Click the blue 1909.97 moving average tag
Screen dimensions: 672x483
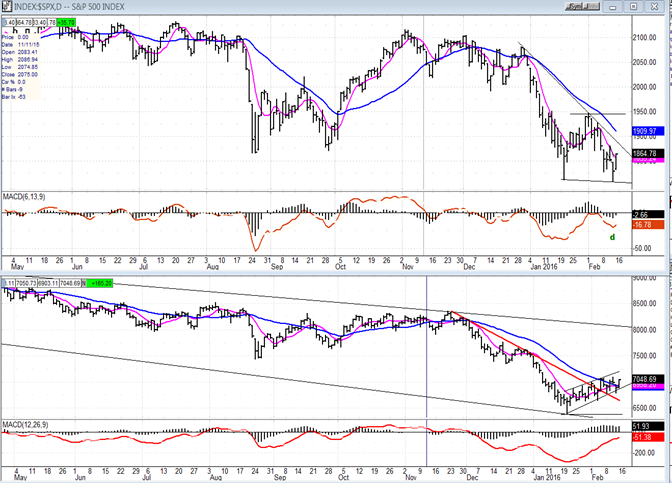coord(648,131)
